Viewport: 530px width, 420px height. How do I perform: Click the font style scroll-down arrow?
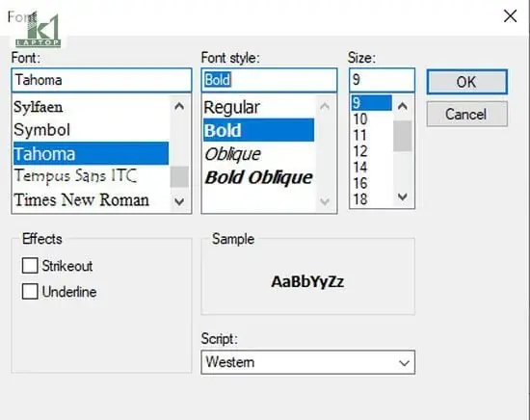(325, 201)
